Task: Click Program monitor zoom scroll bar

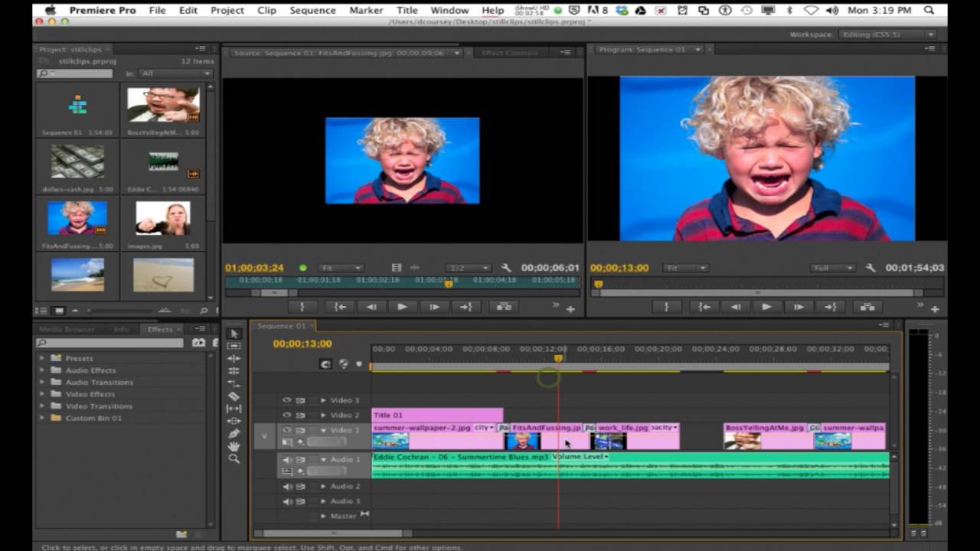Action: click(758, 292)
